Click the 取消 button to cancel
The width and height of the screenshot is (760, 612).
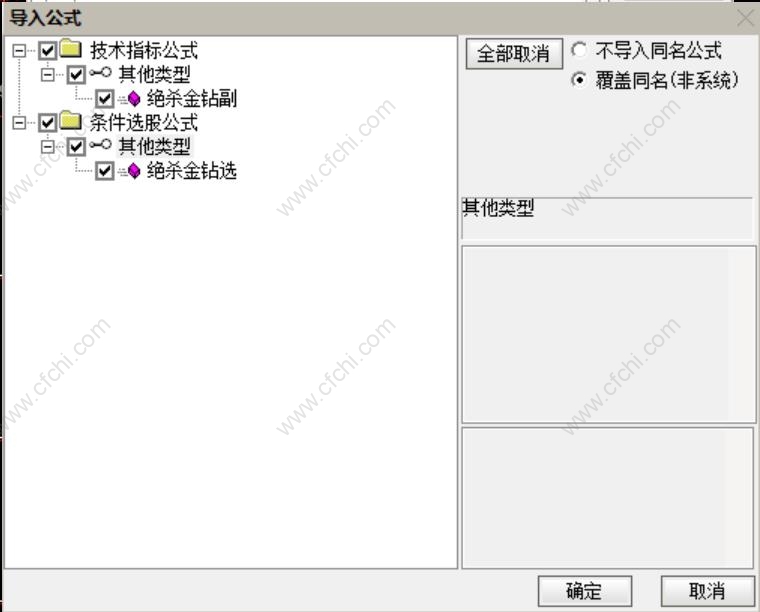click(x=707, y=591)
